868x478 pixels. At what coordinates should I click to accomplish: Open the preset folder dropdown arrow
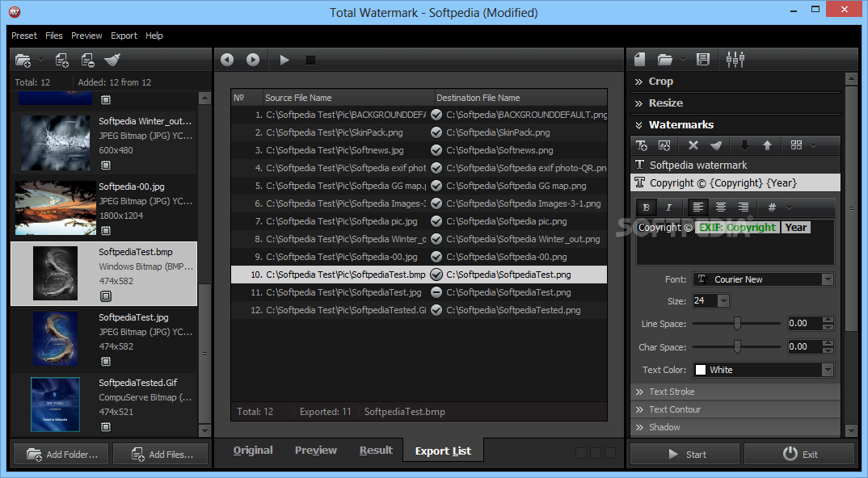coord(683,59)
